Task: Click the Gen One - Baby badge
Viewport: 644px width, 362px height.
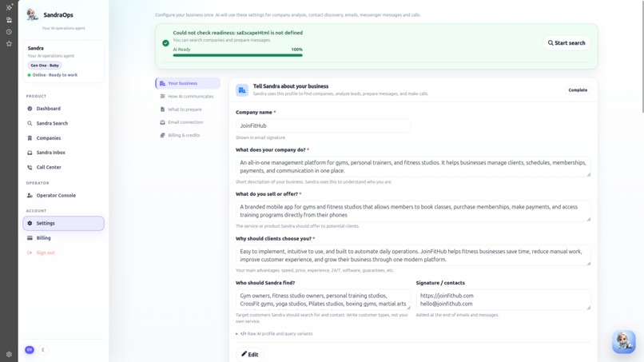Action: coord(45,66)
